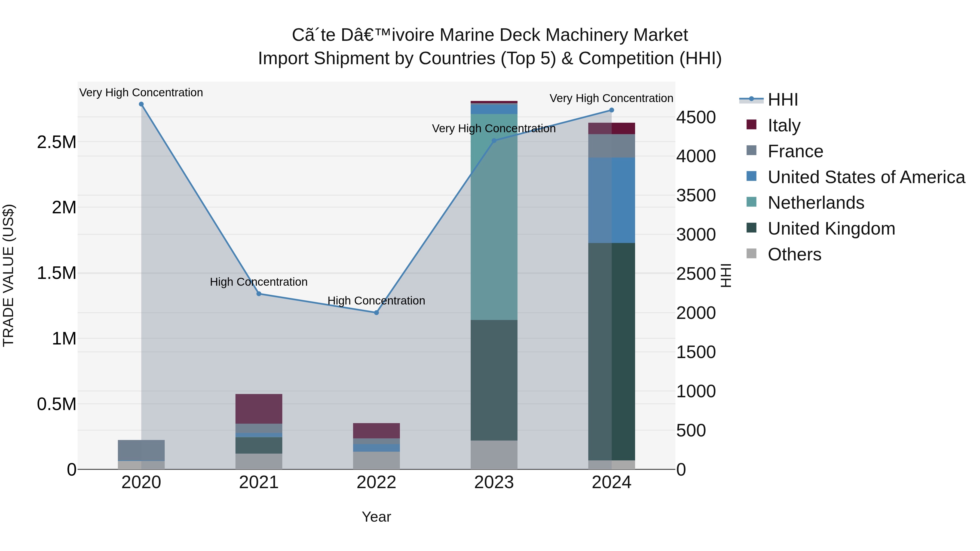
Task: Click the HHI data point for 2020
Action: (x=141, y=104)
